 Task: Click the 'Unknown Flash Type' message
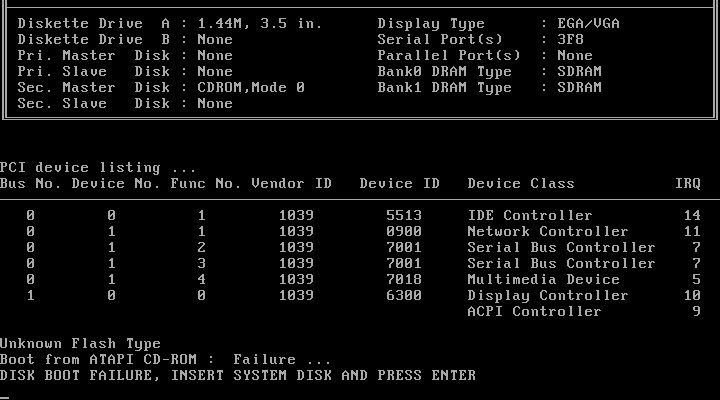click(x=80, y=344)
